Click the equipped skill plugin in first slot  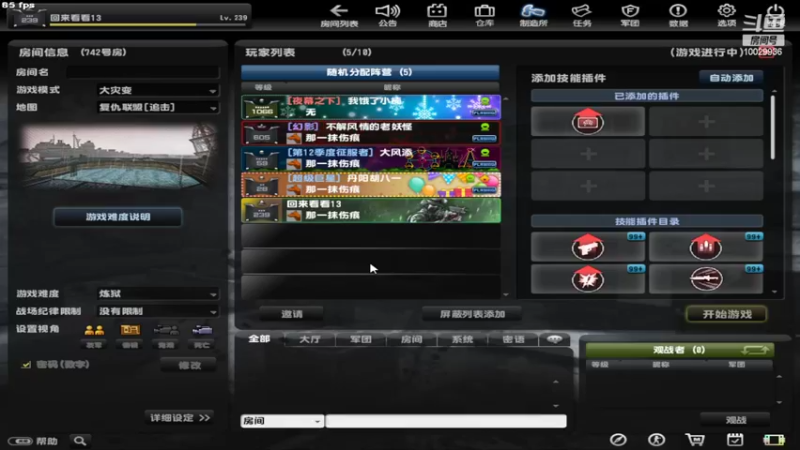pyautogui.click(x=588, y=121)
